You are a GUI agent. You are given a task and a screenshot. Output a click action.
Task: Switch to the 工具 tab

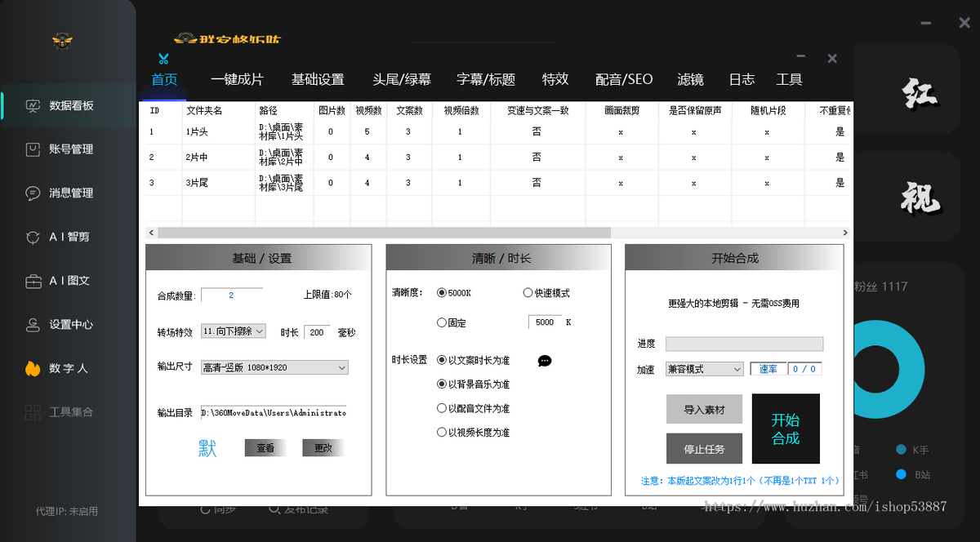pos(789,79)
